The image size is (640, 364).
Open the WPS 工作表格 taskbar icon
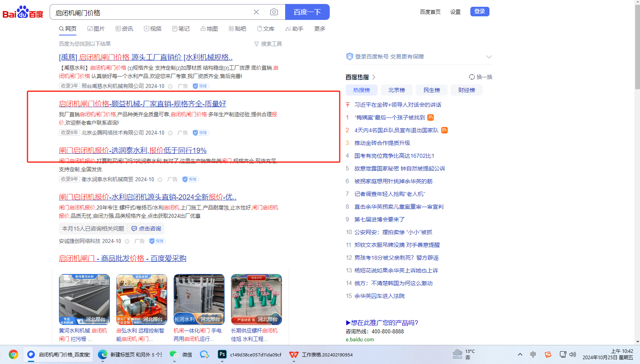pos(294,354)
